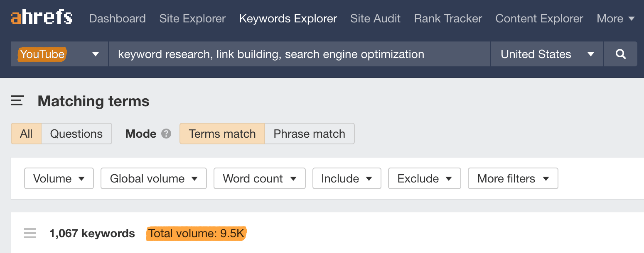Open the United States country dropdown
Screen dimensions: 644x253
point(547,54)
